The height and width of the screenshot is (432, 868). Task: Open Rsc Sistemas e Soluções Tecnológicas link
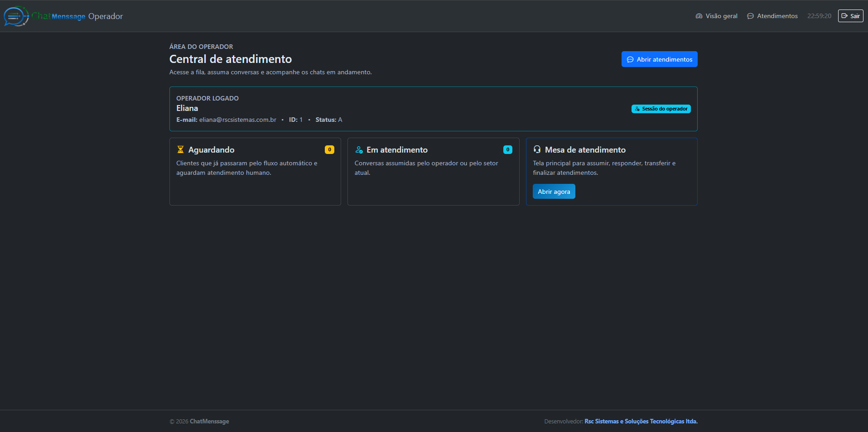[x=641, y=421]
